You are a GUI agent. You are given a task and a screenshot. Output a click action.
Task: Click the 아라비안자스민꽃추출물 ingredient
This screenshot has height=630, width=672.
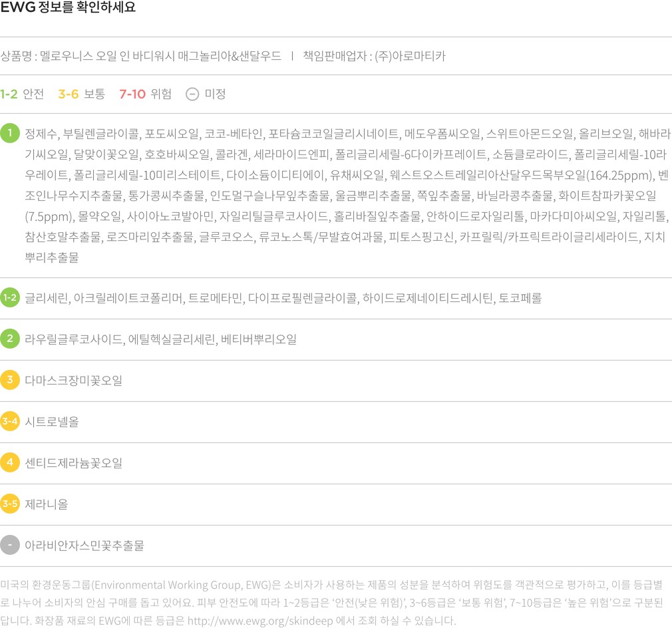pyautogui.click(x=84, y=546)
